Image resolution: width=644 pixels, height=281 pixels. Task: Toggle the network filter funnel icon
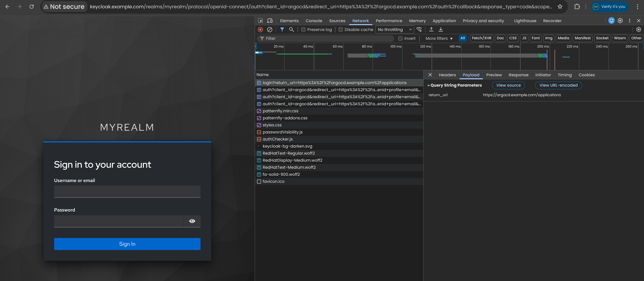pos(282,30)
